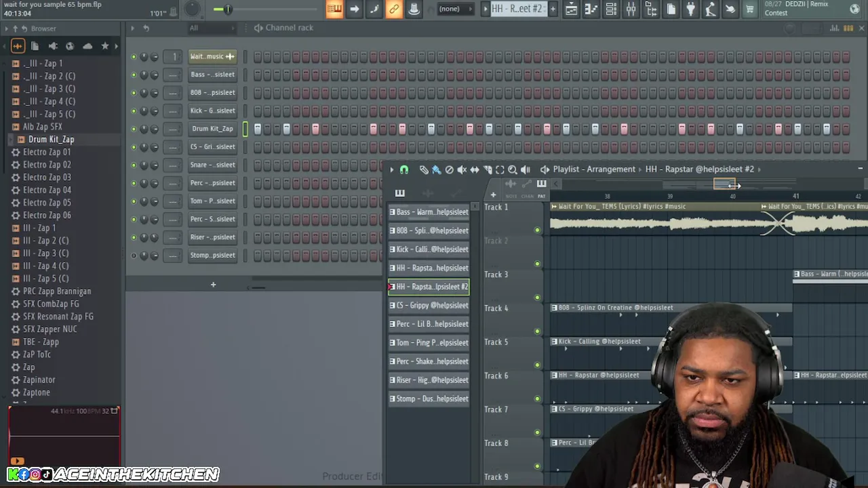This screenshot has width=868, height=488.
Task: Adjust the Bass channel volume knob
Action: click(x=155, y=75)
